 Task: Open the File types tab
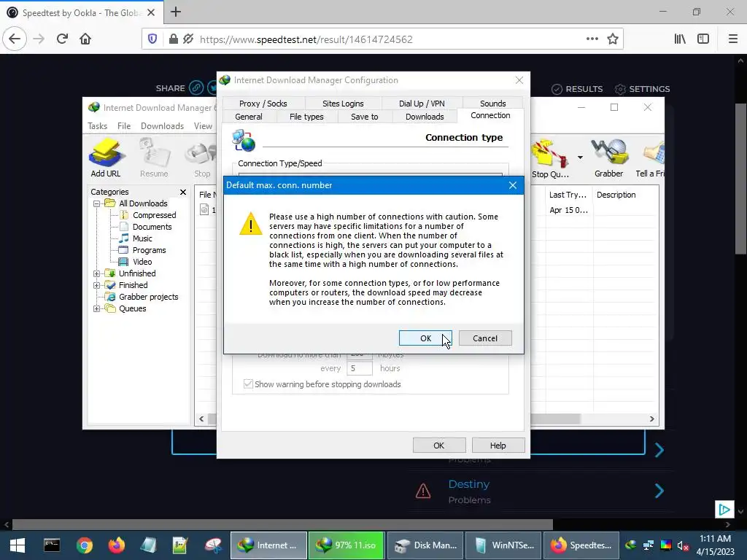[x=306, y=117]
